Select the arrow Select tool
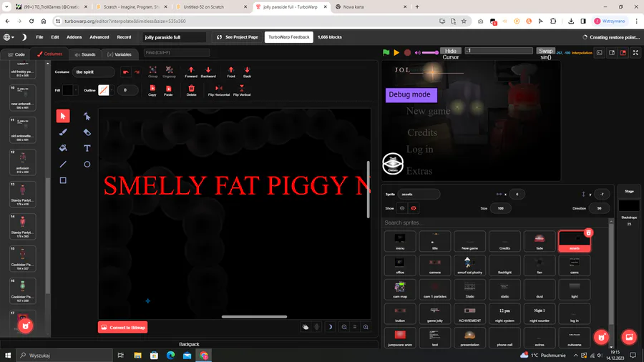The height and width of the screenshot is (362, 644). tap(63, 116)
